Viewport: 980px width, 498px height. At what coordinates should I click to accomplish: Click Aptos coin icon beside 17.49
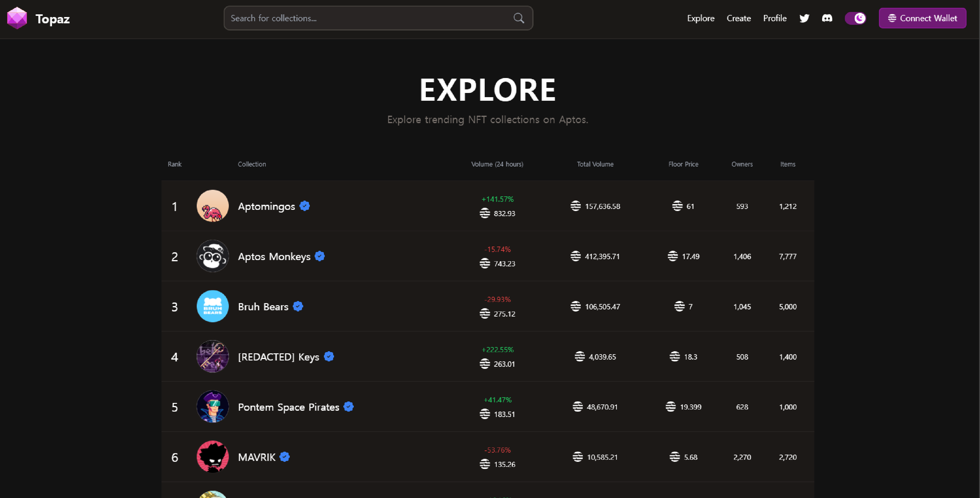point(673,256)
